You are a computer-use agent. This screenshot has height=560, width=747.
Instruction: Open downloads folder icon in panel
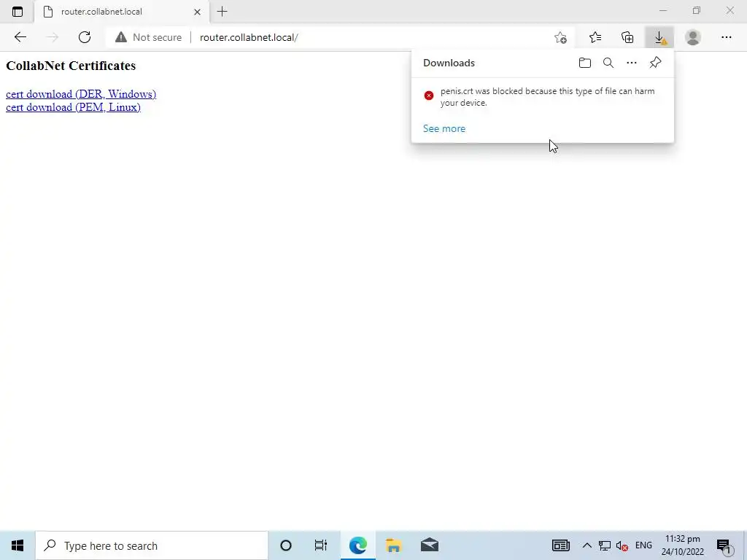(584, 63)
